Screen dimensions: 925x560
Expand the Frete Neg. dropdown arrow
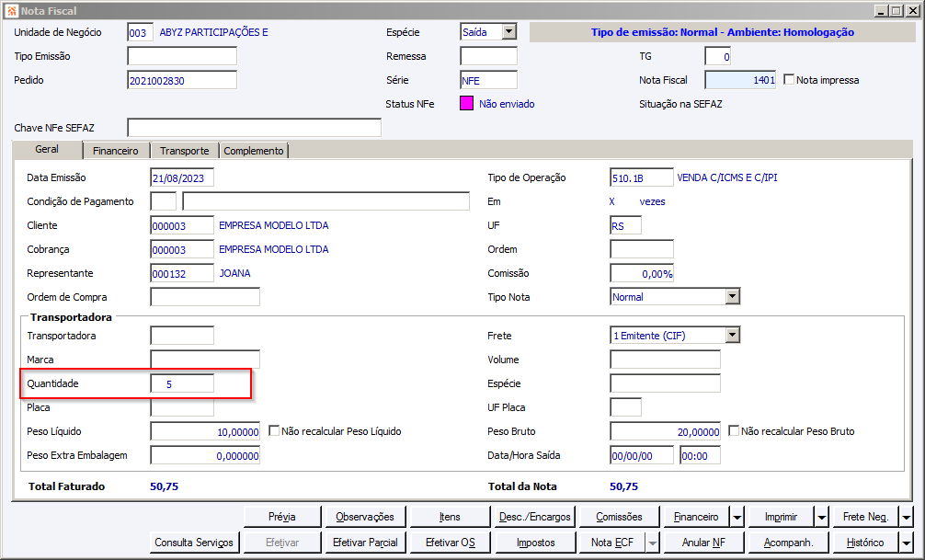906,517
